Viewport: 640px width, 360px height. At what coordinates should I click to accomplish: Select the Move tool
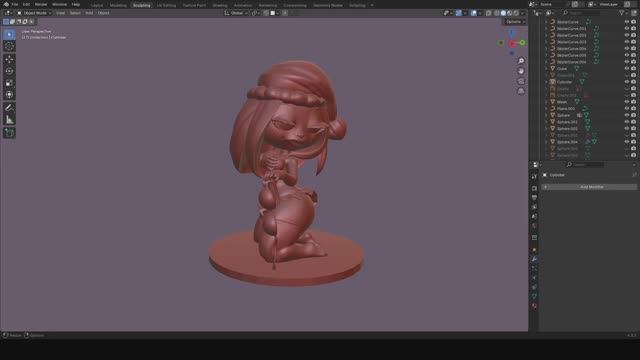(9, 60)
